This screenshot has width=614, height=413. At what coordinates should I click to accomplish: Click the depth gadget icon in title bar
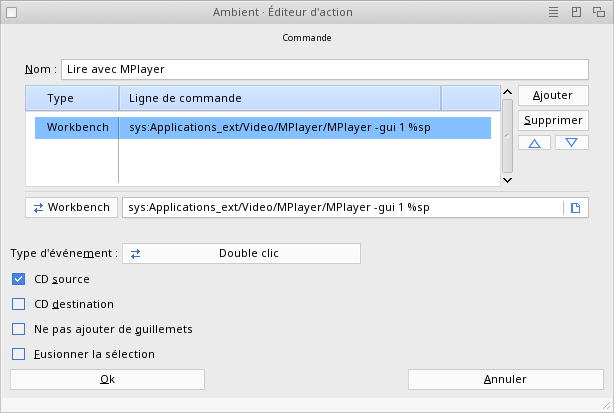599,12
